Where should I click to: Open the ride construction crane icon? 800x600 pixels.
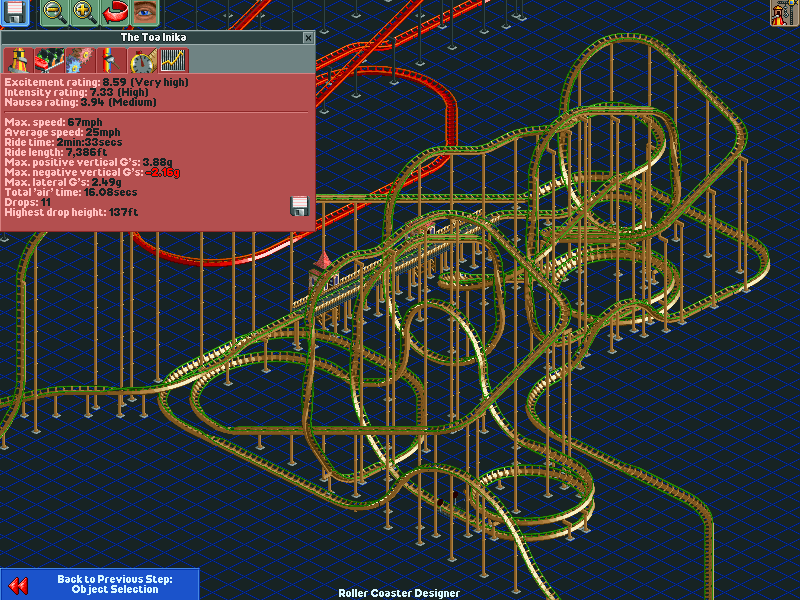coord(784,12)
